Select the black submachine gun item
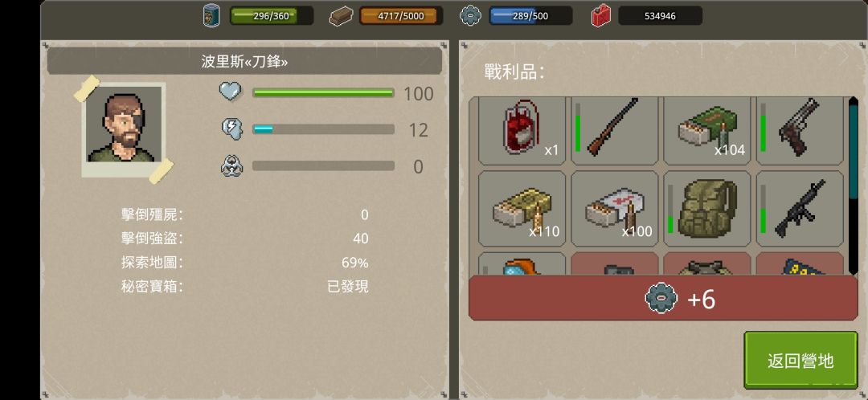 tap(800, 209)
